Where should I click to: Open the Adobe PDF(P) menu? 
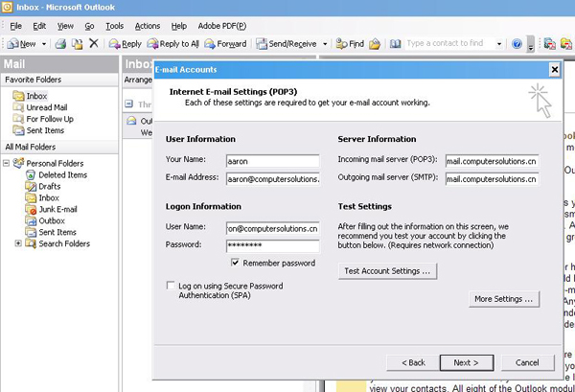[x=222, y=26]
